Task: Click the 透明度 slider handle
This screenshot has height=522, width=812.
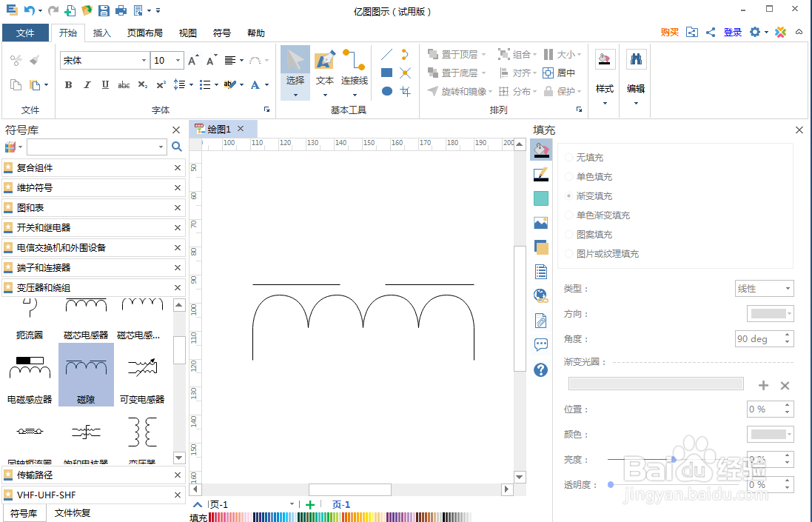Action: click(x=611, y=485)
